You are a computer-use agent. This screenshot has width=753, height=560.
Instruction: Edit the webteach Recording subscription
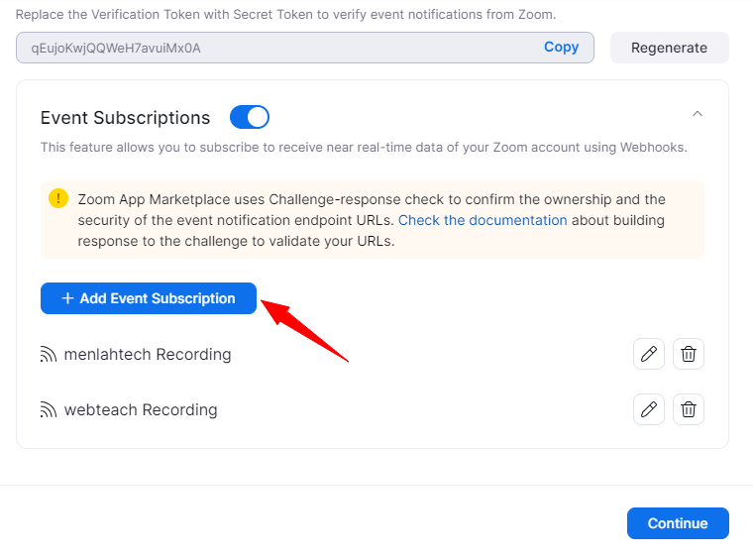(x=649, y=409)
